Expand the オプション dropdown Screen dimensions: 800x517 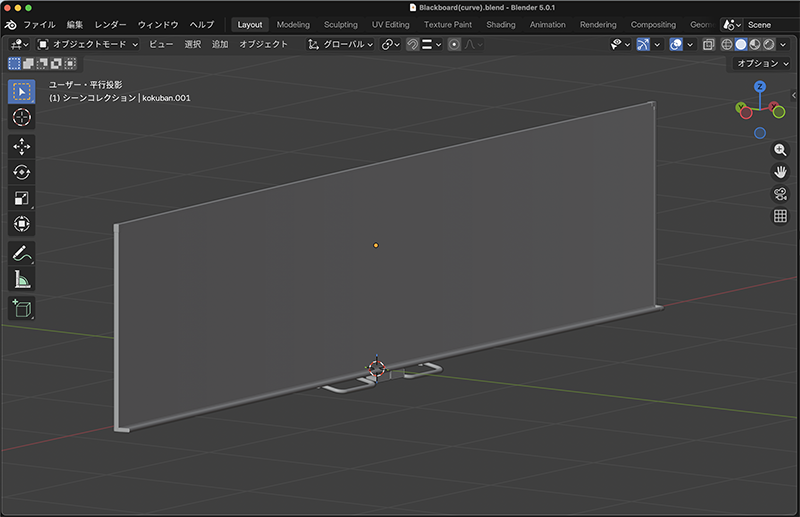pyautogui.click(x=761, y=63)
